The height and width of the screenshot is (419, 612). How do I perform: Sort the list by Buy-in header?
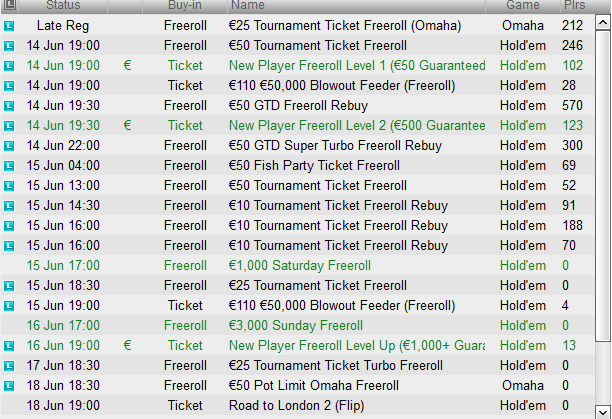click(185, 5)
